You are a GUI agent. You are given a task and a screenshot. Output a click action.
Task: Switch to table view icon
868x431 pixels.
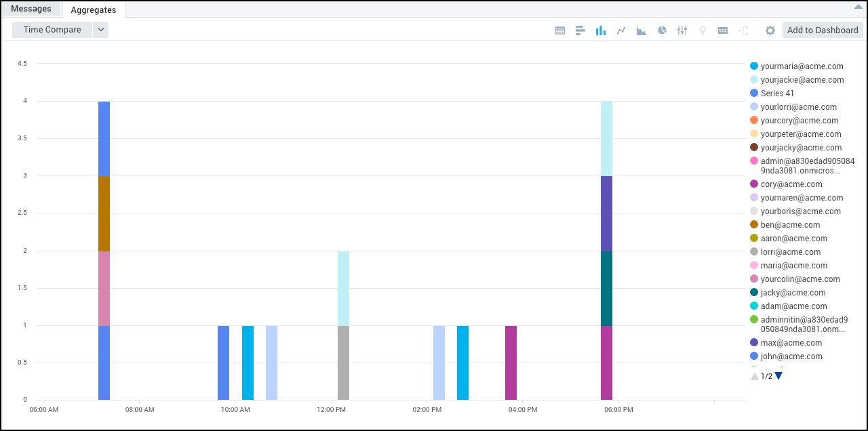click(560, 30)
